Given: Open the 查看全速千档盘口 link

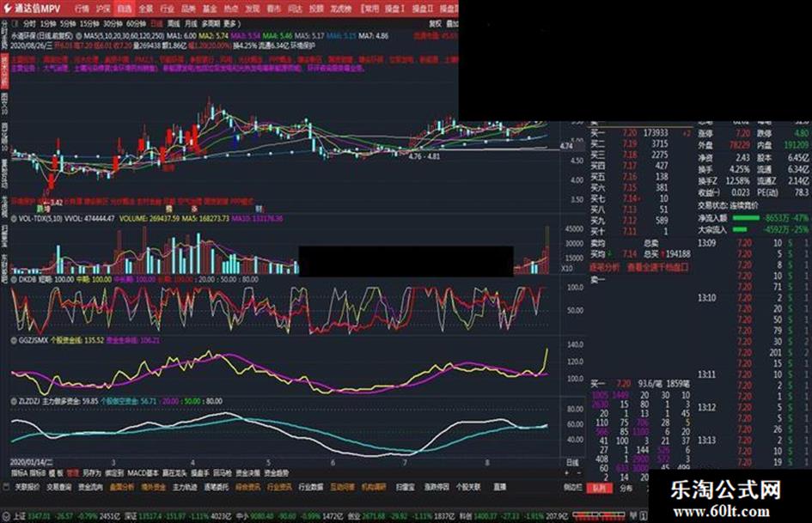Looking at the screenshot, I should click(658, 268).
